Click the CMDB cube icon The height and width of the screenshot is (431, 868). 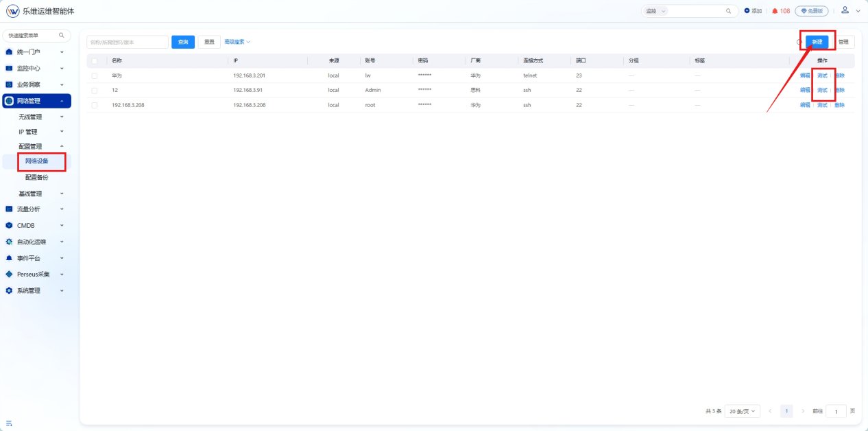(9, 225)
